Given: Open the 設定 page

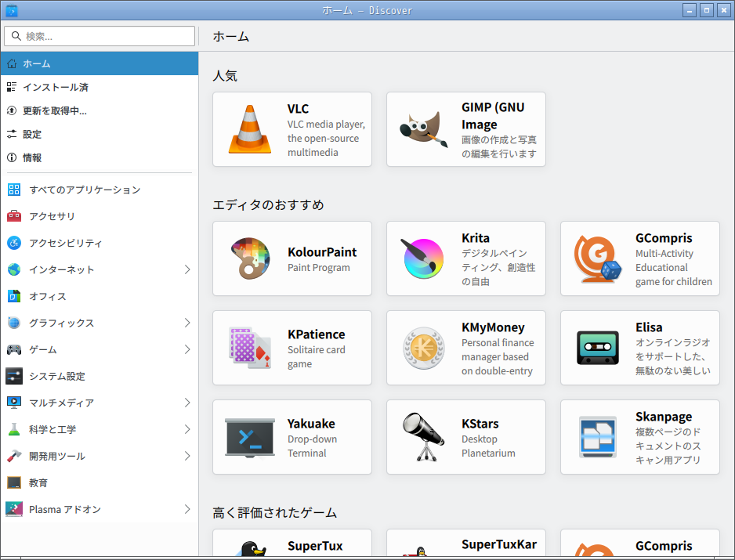Looking at the screenshot, I should point(100,134).
